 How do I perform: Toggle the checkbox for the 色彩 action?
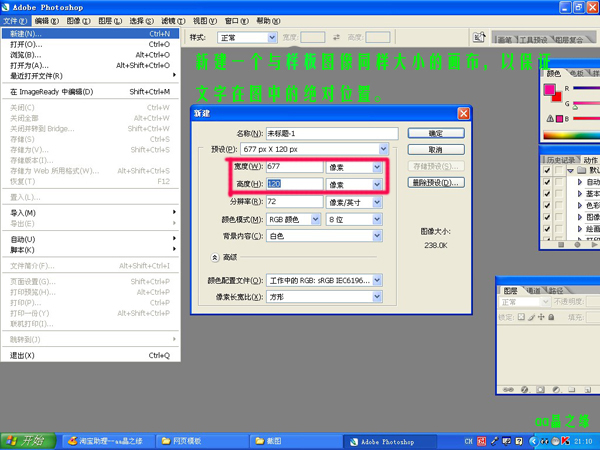click(x=547, y=205)
